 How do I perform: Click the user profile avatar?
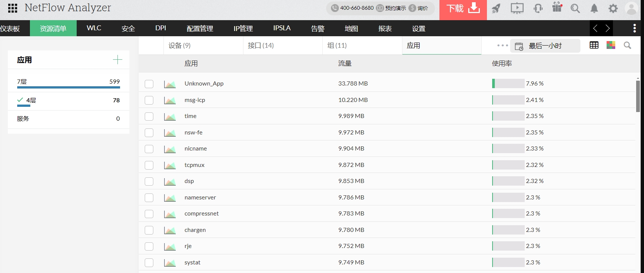click(x=632, y=8)
